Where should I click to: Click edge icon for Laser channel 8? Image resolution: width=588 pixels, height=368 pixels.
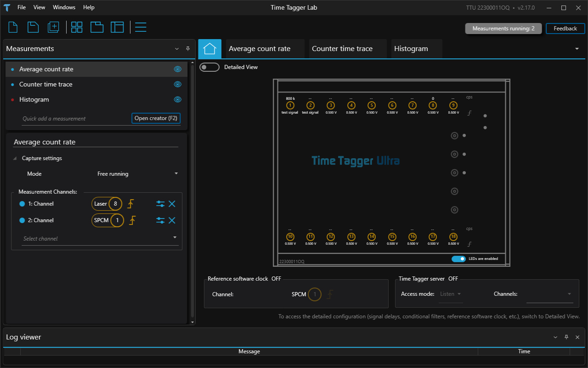[130, 204]
